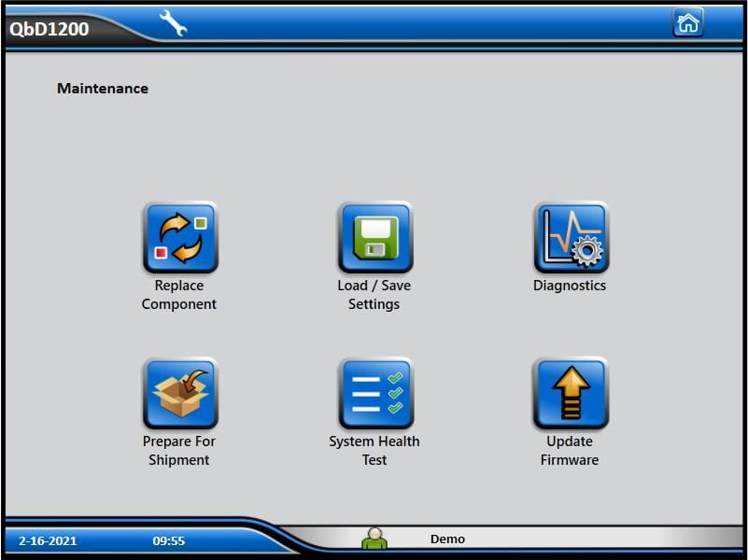Click the 09:55 clock display

(x=169, y=540)
